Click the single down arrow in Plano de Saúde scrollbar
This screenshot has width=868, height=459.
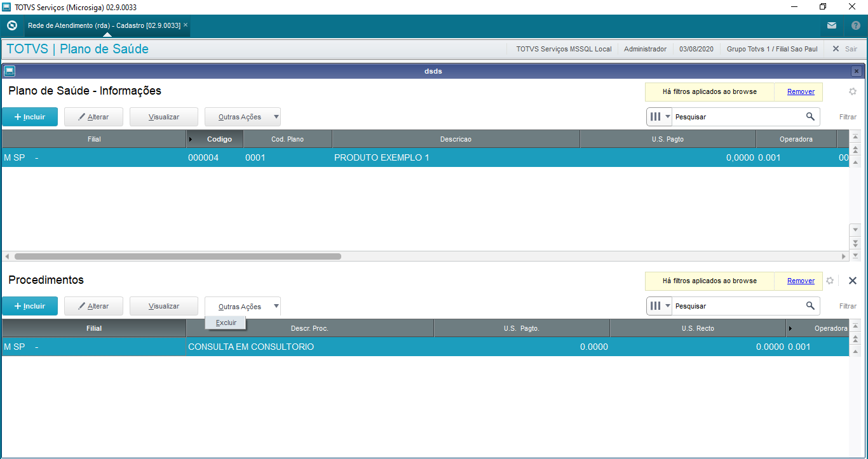pos(855,230)
